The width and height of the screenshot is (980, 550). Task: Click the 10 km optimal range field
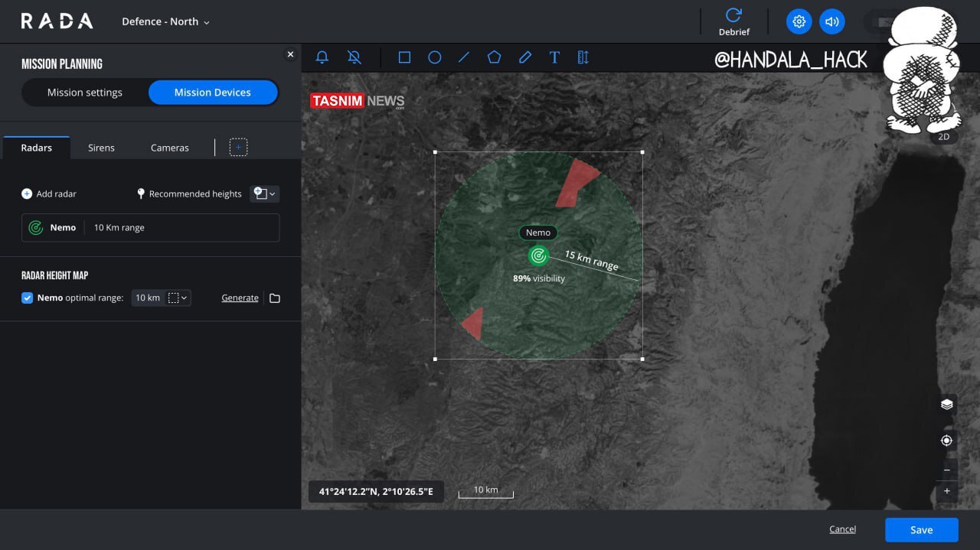148,298
